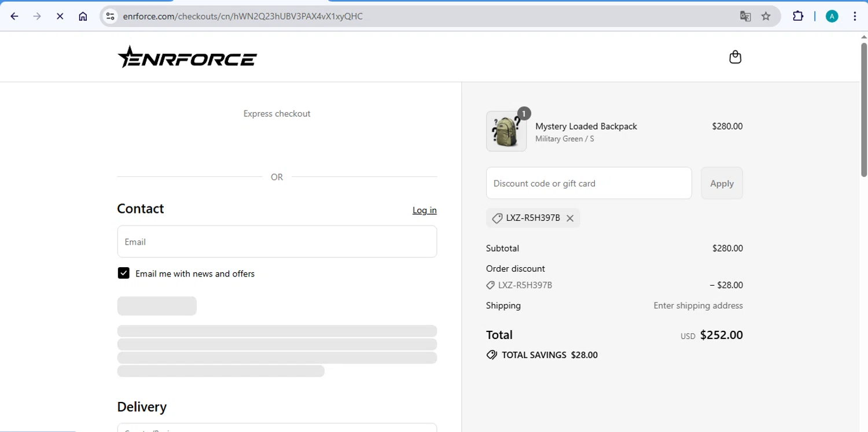Image resolution: width=868 pixels, height=432 pixels.
Task: Click the address bar URL
Action: (x=243, y=16)
